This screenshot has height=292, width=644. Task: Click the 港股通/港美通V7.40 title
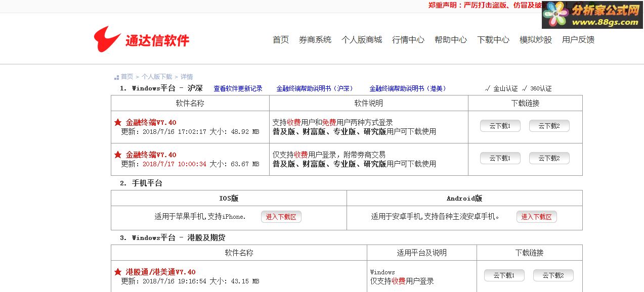tap(160, 272)
